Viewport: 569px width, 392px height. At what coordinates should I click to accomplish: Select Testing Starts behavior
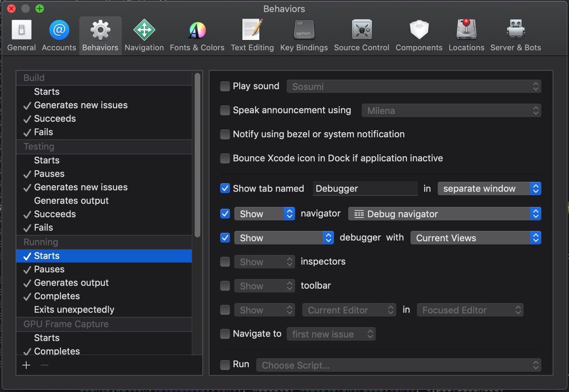tap(104, 160)
